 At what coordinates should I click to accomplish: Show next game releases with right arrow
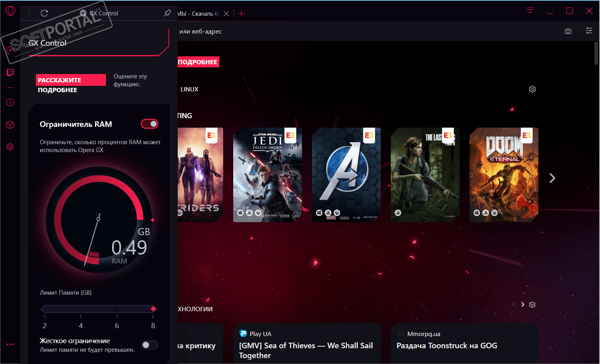[552, 178]
